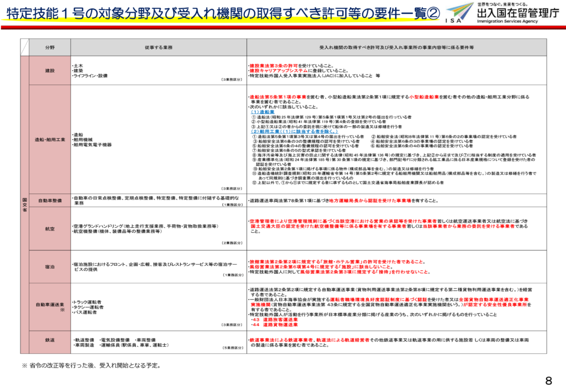
Task: Click the 造船・舶用工業 field cell
Action: pyautogui.click(x=50, y=139)
